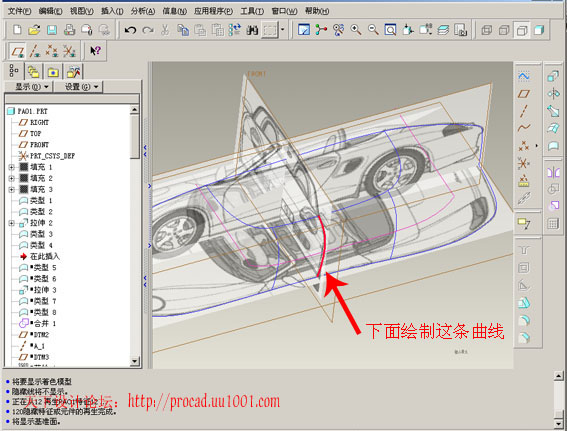Toggle coordinate systems display
567x431 pixels.
point(69,51)
